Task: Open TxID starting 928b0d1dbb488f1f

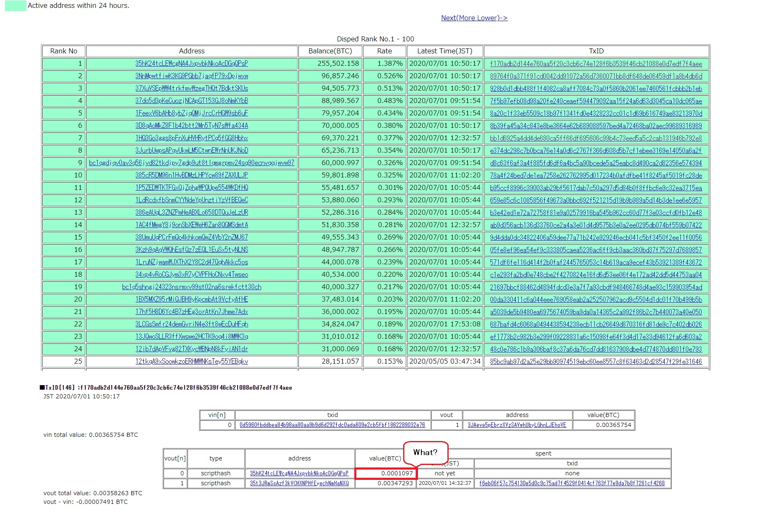Action: [596, 88]
